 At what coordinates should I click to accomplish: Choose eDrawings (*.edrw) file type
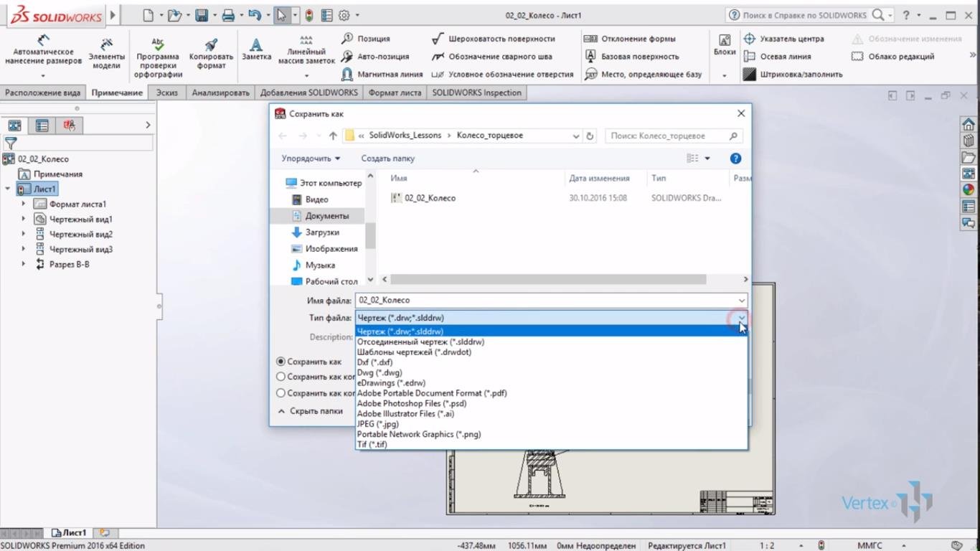pos(551,383)
